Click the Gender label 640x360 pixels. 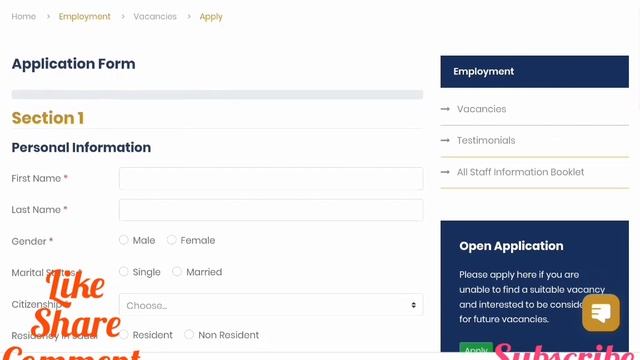point(32,241)
